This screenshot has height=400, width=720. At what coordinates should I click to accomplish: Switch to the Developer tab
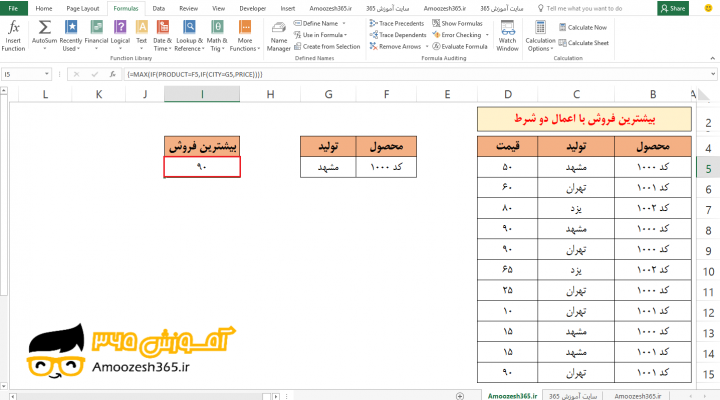point(253,8)
